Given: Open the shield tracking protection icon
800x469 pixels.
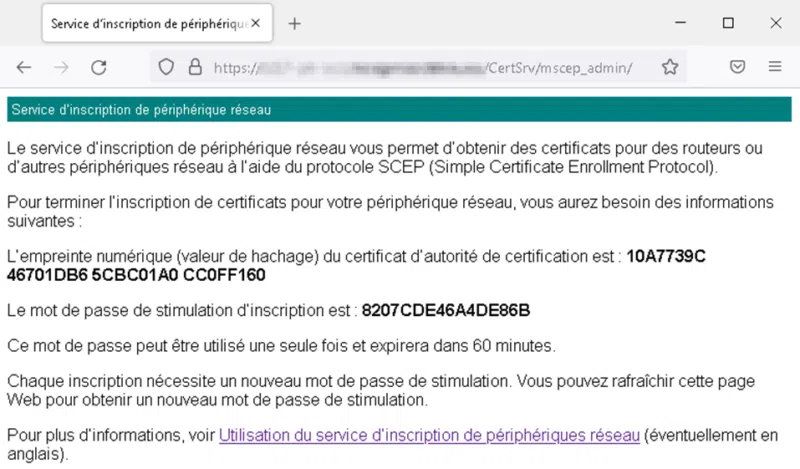Looking at the screenshot, I should 166,67.
